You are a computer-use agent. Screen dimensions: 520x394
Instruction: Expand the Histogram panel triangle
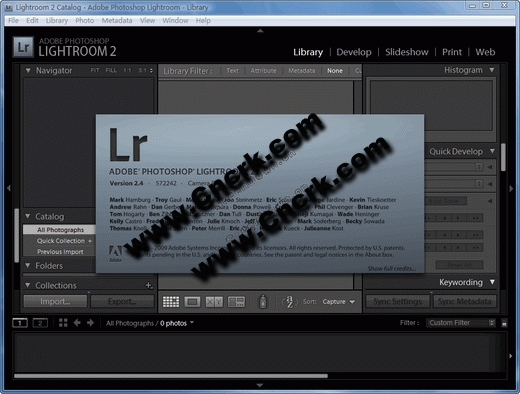[x=492, y=70]
